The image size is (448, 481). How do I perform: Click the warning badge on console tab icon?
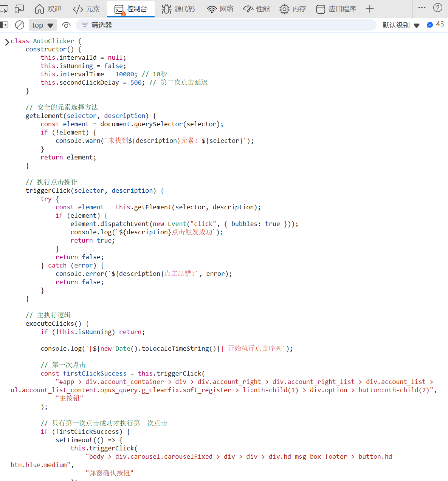tap(124, 13)
